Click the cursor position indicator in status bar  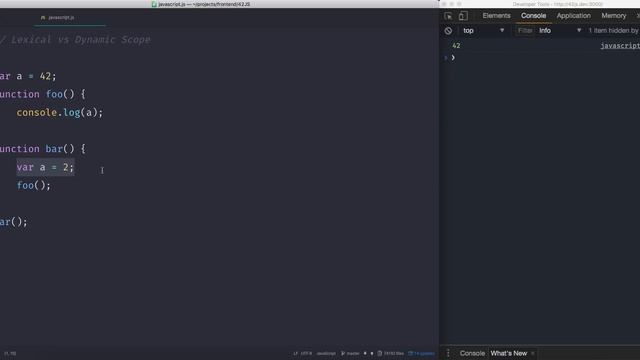[x=10, y=353]
